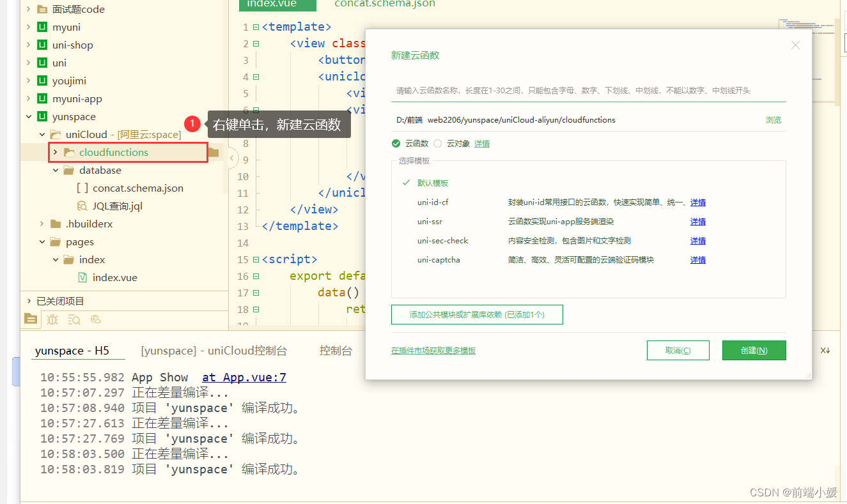Collapse the yunspace project node
Viewport: 847px width, 504px height.
point(28,116)
